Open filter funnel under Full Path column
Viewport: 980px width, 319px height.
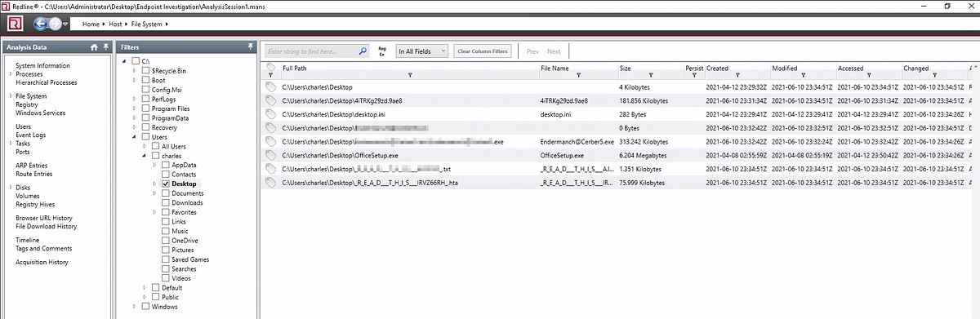(409, 75)
